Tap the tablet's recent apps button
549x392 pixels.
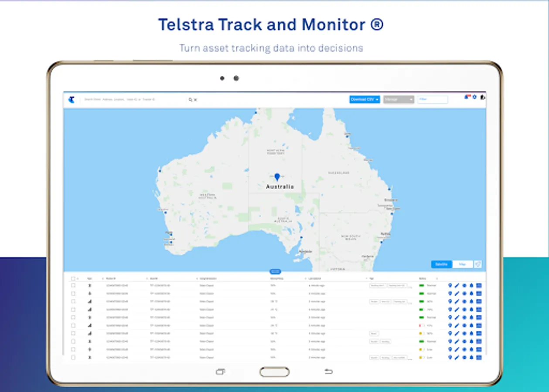(221, 372)
